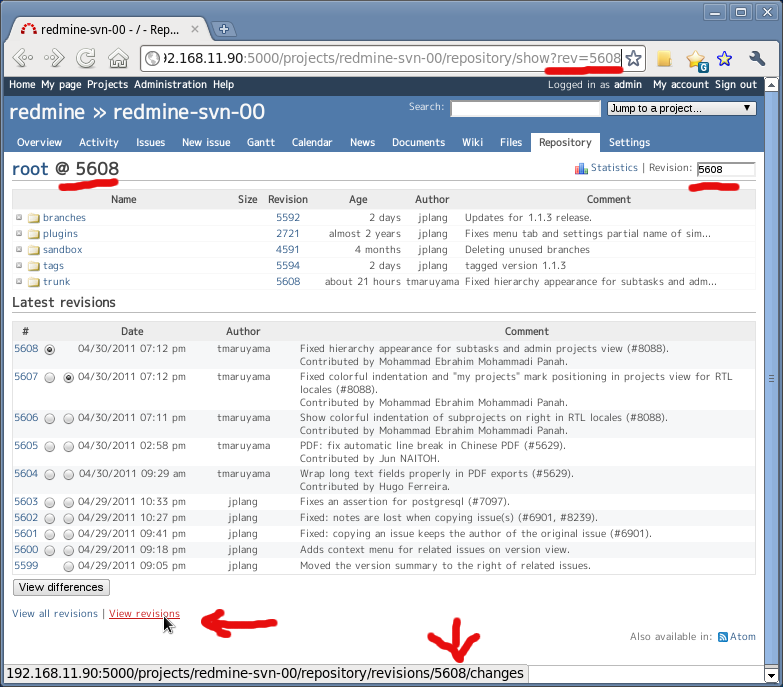
Task: Click the View differences button
Action: pos(61,587)
